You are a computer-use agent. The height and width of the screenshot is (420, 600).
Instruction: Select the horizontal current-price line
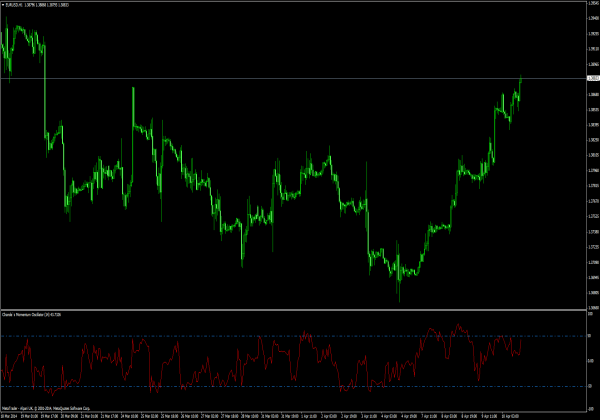293,78
